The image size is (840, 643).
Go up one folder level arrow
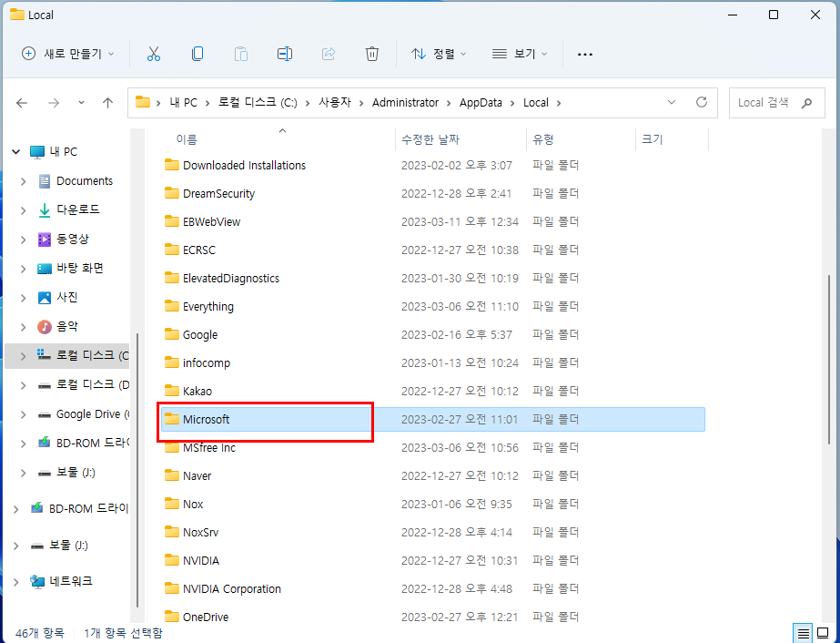(107, 102)
